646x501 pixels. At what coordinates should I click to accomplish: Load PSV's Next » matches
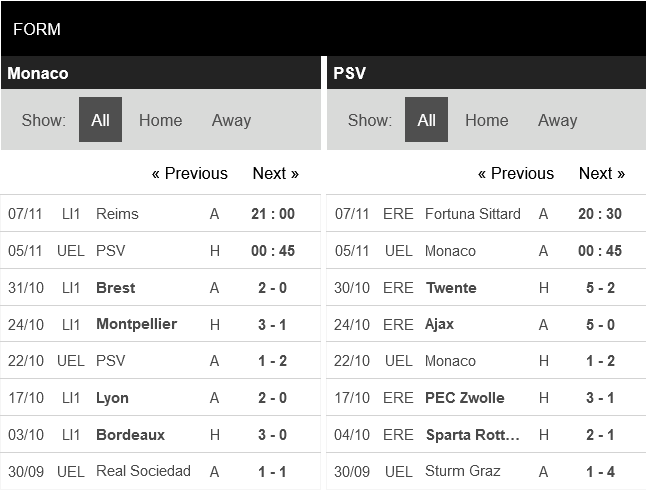tap(601, 173)
